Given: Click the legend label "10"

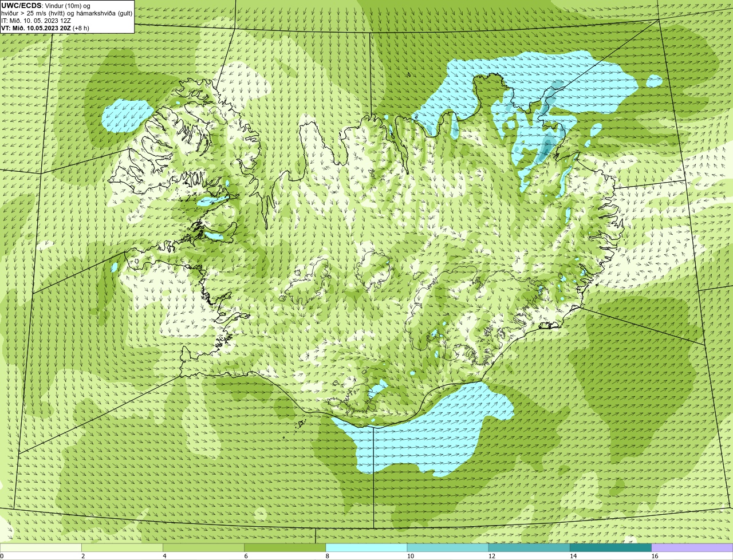Looking at the screenshot, I should point(410,556).
